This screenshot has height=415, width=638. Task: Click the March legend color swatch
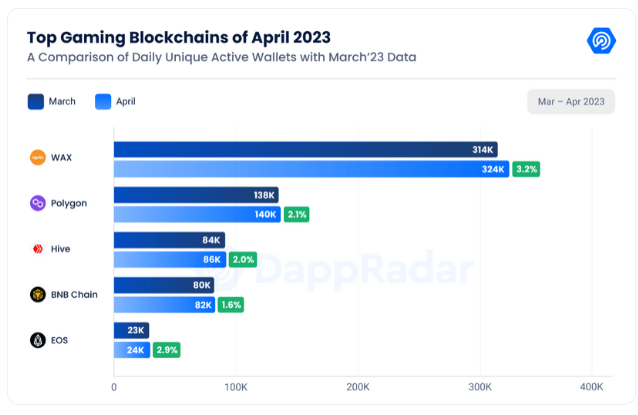tap(36, 101)
